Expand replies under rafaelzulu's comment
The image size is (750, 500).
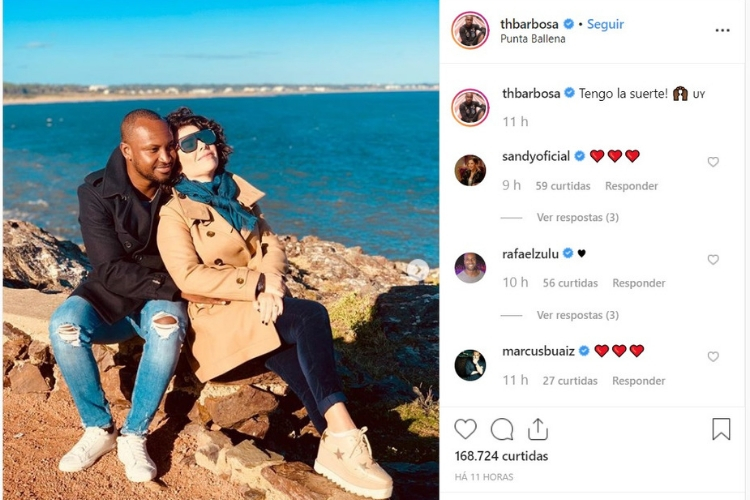[x=577, y=315]
